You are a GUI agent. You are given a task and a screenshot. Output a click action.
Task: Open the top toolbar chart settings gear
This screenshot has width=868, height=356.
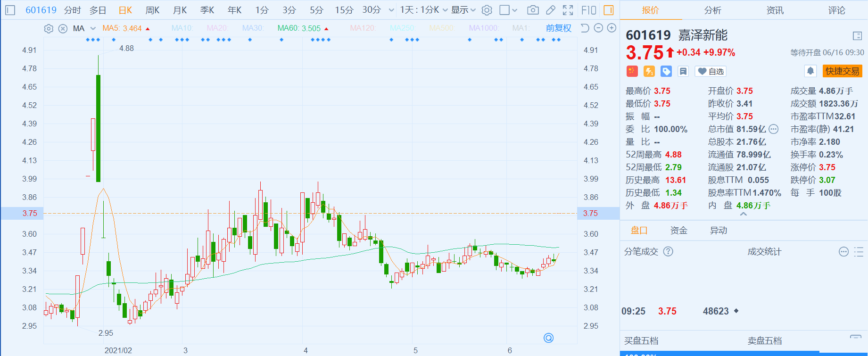click(x=487, y=10)
